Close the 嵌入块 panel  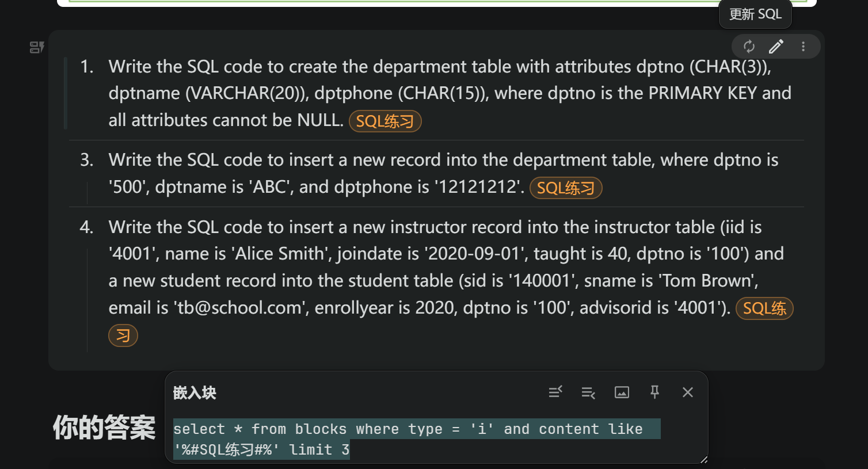tap(687, 392)
